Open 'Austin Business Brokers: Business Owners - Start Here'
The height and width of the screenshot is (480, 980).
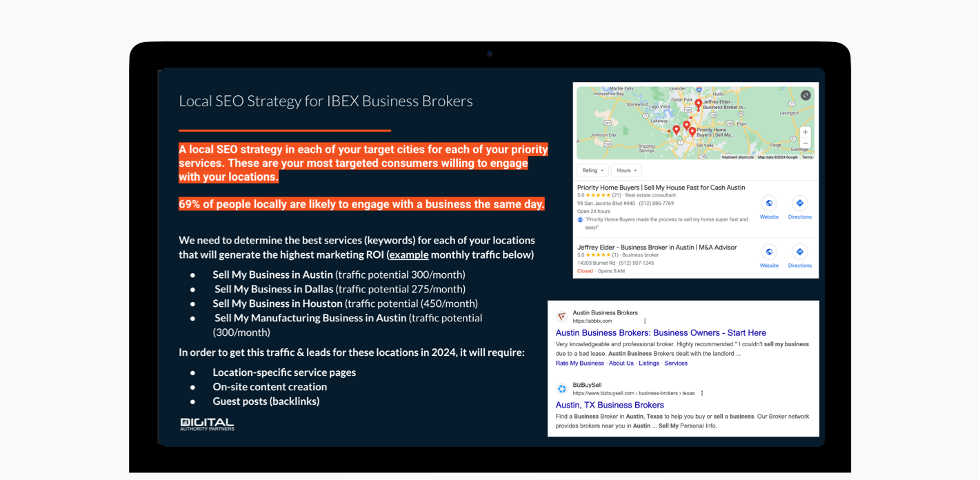661,333
